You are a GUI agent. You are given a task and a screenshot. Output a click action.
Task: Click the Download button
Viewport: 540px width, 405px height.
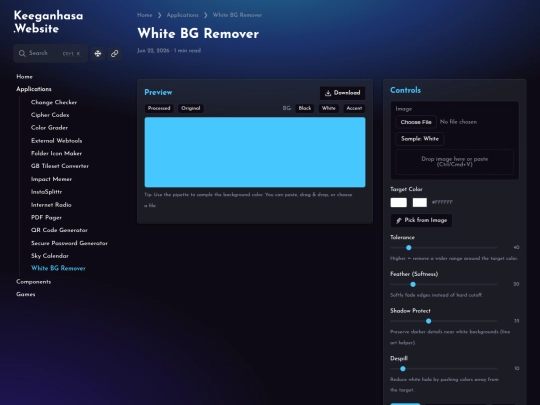pos(342,93)
